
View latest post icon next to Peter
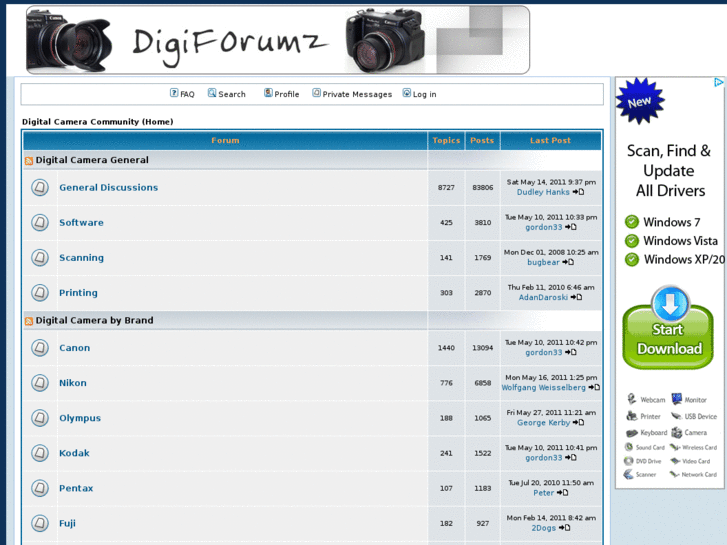[562, 493]
